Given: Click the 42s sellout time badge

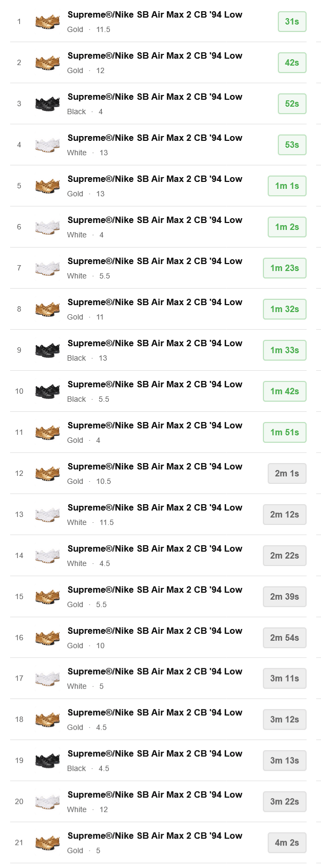Looking at the screenshot, I should [292, 63].
